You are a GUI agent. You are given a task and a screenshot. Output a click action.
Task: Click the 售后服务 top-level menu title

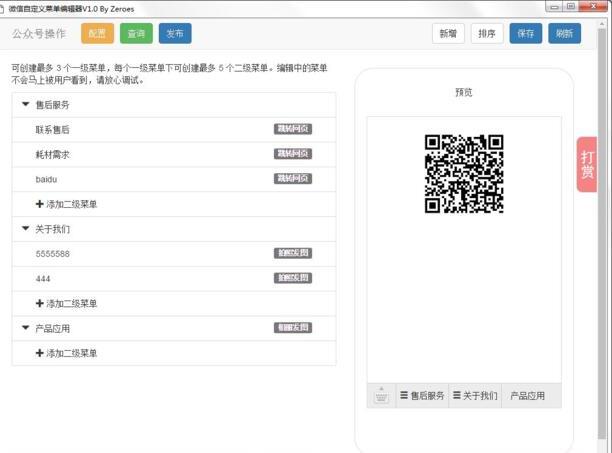[x=52, y=105]
